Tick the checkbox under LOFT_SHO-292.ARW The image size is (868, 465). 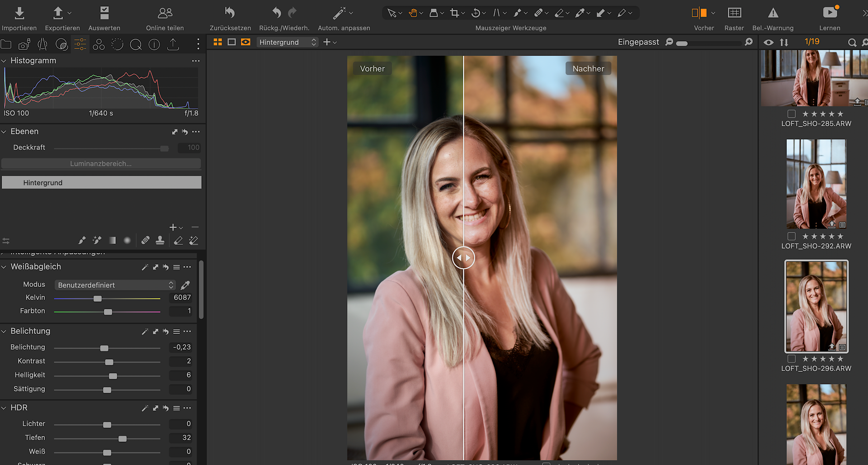coord(792,236)
